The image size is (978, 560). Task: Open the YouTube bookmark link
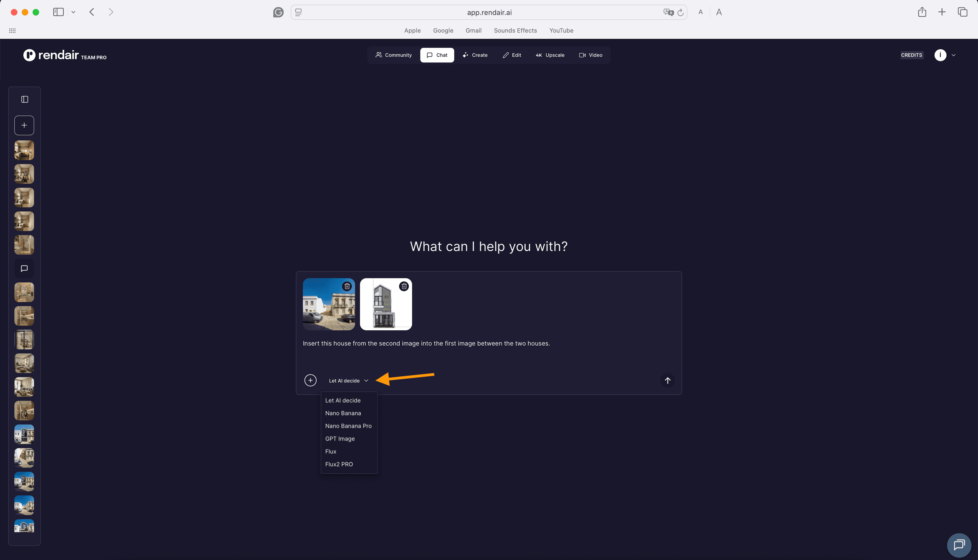coord(561,31)
